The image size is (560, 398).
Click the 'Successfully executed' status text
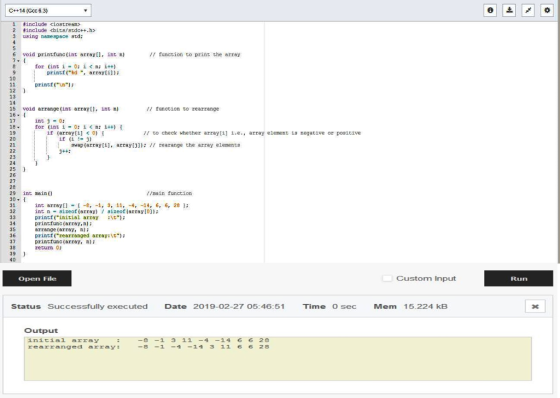(x=98, y=307)
